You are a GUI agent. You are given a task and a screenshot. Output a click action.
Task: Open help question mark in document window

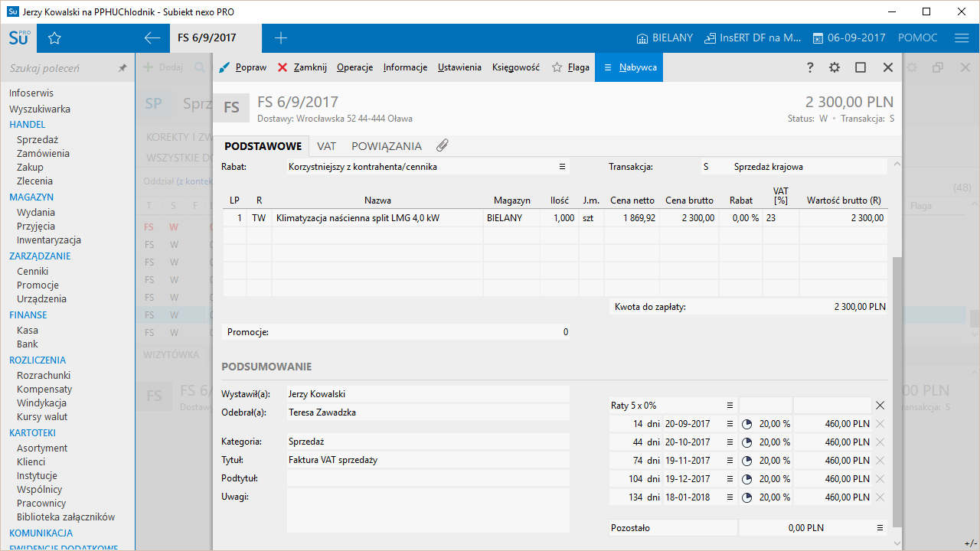tap(810, 67)
